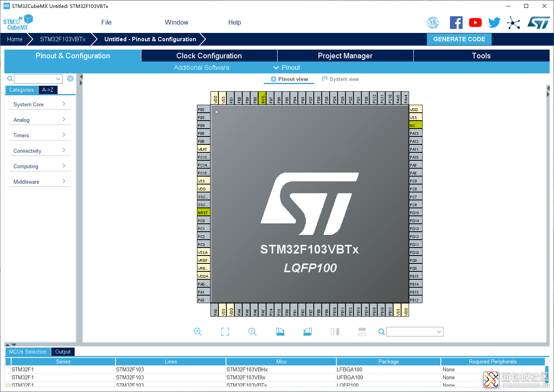Open the Facebook link icon
554x392 pixels.
click(456, 23)
